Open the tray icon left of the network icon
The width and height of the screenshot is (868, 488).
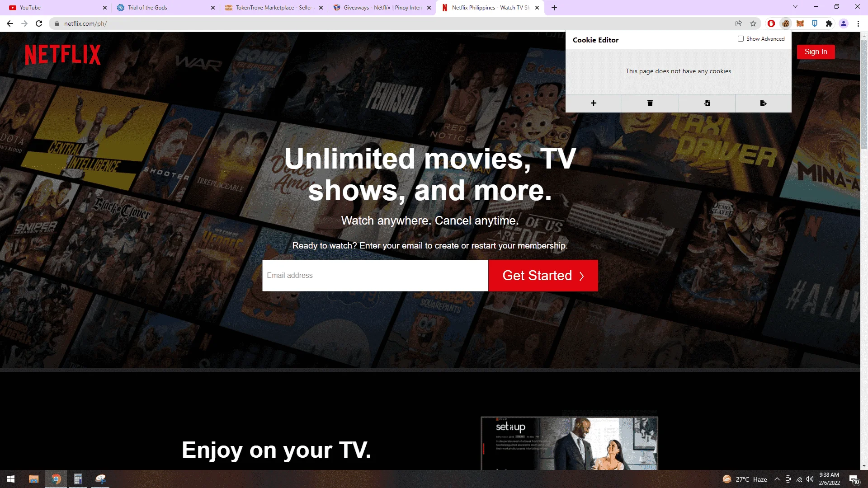pos(788,479)
